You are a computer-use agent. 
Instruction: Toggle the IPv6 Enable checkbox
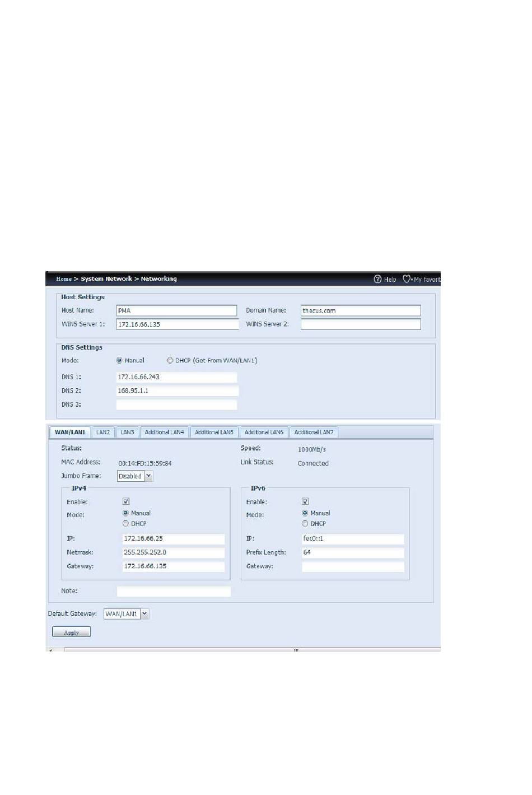305,501
